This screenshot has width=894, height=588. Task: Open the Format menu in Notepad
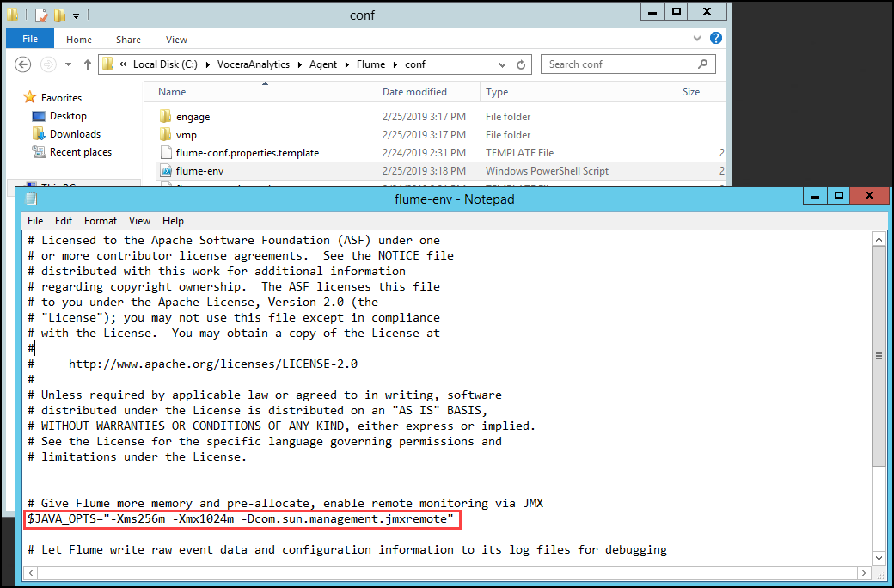click(100, 220)
